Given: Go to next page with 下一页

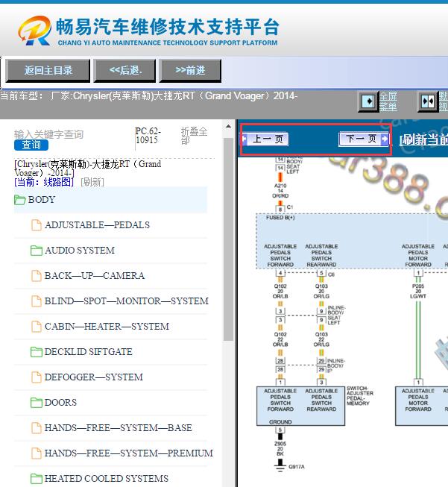Looking at the screenshot, I should pyautogui.click(x=364, y=139).
